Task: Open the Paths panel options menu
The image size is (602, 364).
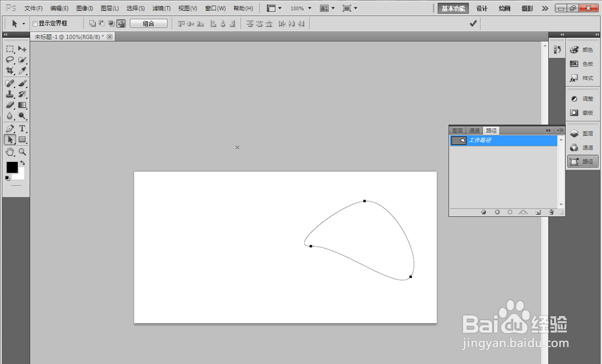Action: pos(560,131)
